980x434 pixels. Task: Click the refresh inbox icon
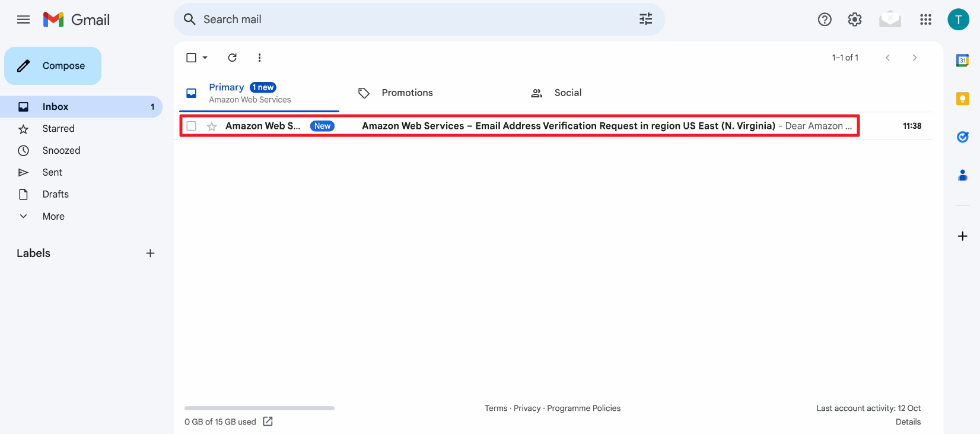[x=233, y=58]
